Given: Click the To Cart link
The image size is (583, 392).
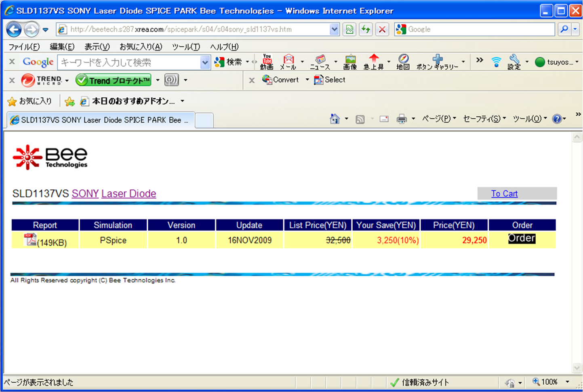Looking at the screenshot, I should (x=504, y=193).
